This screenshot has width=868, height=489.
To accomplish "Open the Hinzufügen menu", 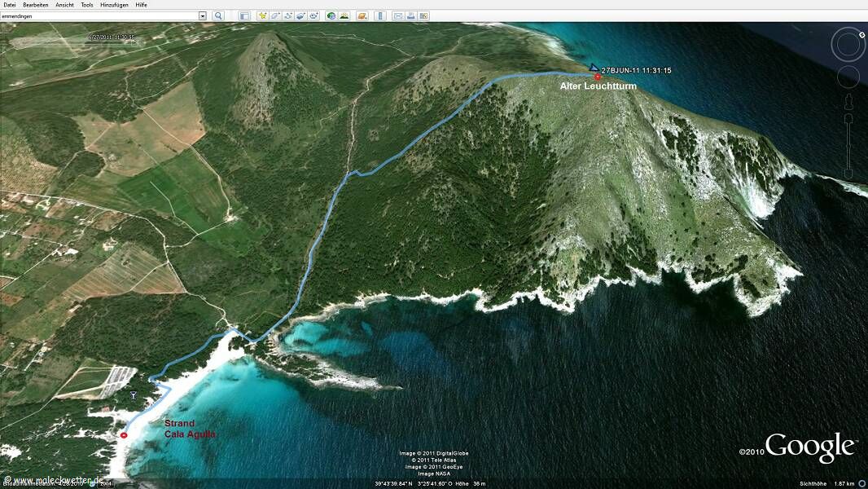I will tap(113, 5).
